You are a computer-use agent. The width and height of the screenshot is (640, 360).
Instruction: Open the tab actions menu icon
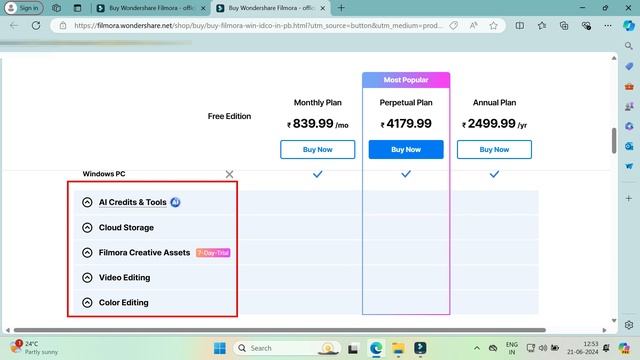click(x=77, y=8)
